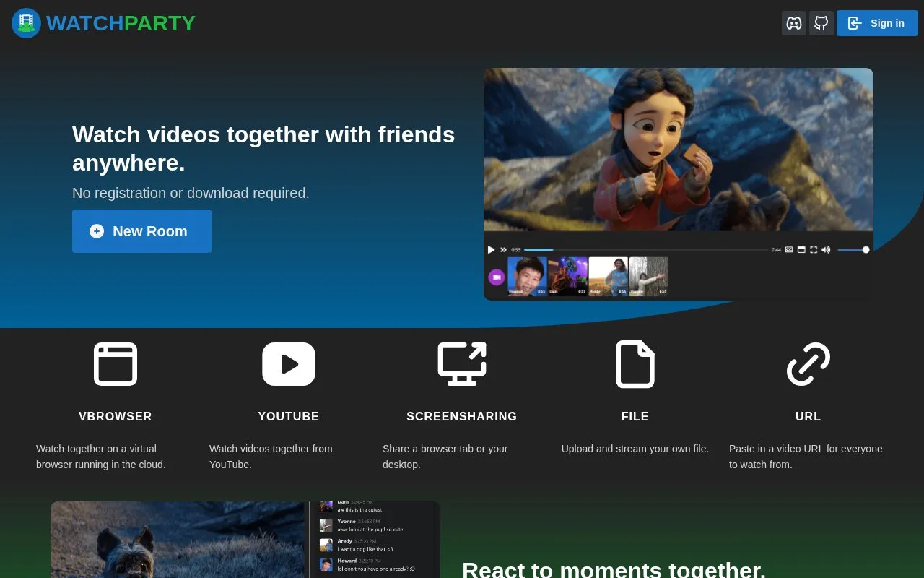This screenshot has width=924, height=578.
Task: Click the video seek progress bar
Action: (646, 250)
